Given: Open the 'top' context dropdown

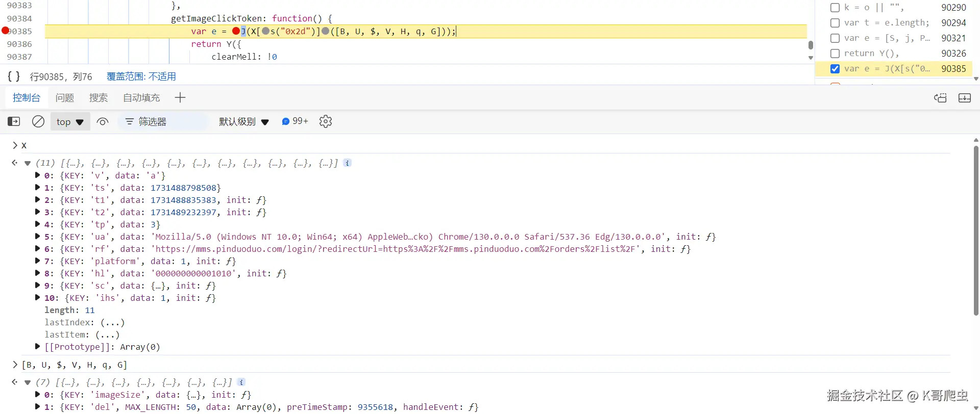Looking at the screenshot, I should pos(70,122).
